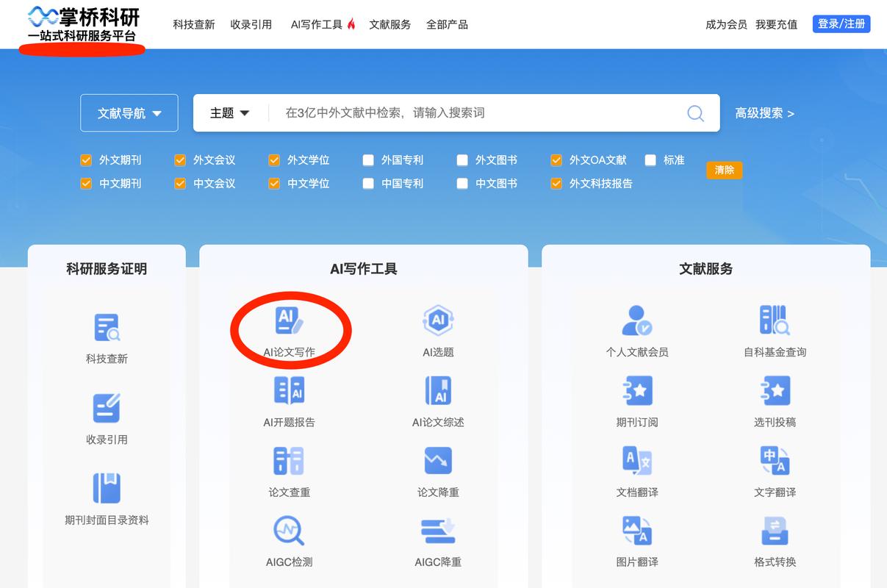The width and height of the screenshot is (887, 588).
Task: Click the 登录/注册 button
Action: click(x=841, y=24)
